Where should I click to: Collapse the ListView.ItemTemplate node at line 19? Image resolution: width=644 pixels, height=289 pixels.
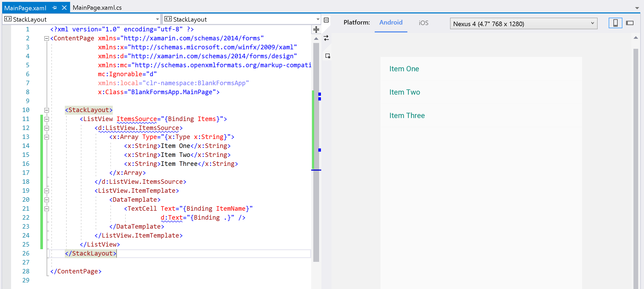tap(47, 191)
